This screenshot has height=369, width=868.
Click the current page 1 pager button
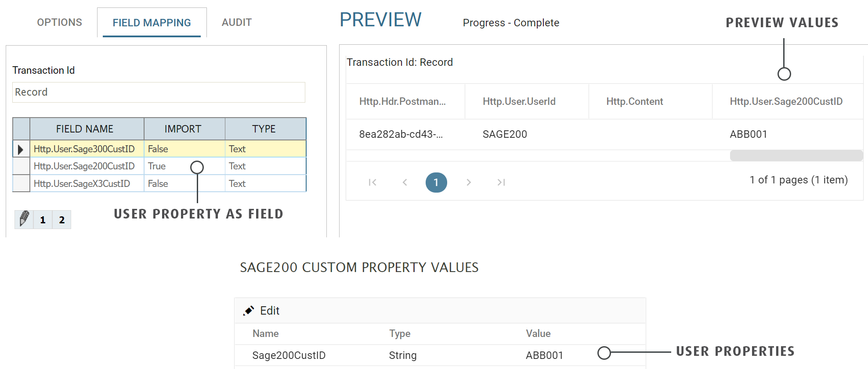tap(436, 182)
